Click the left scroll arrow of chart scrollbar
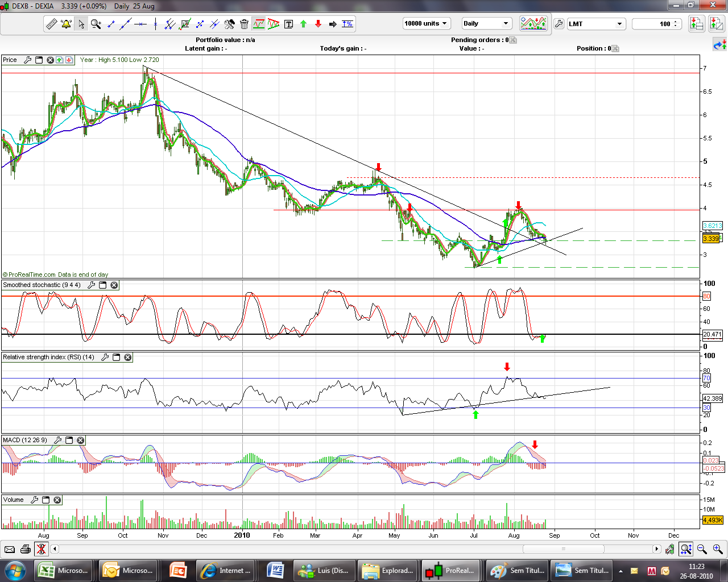 click(55, 549)
